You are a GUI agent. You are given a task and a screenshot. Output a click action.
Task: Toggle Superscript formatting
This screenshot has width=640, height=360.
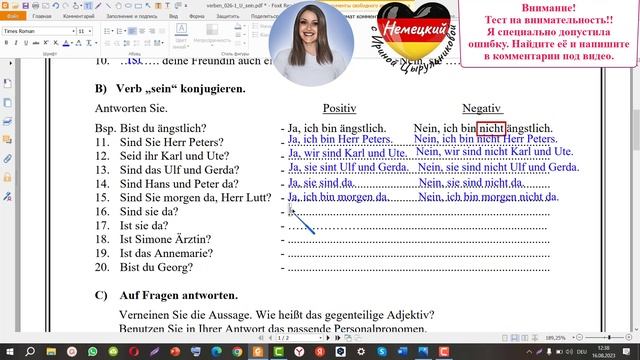pyautogui.click(x=46, y=42)
